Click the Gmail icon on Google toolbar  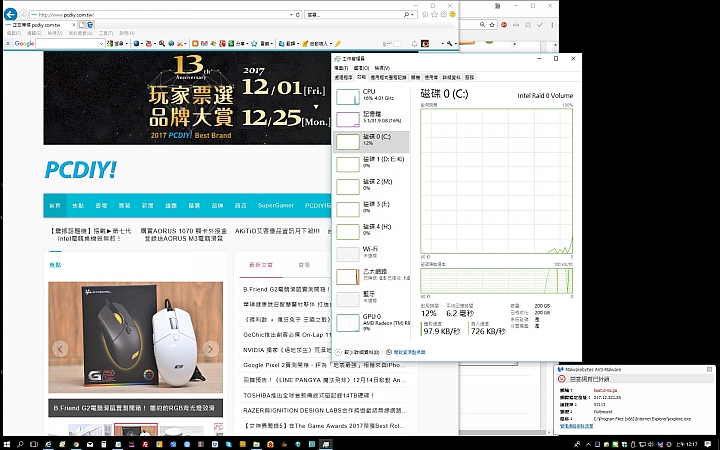pyautogui.click(x=204, y=44)
